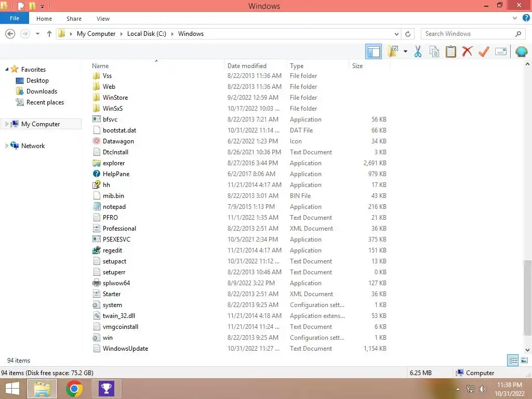Expand the ribbon with the chevron
This screenshot has height=399, width=532.
pyautogui.click(x=515, y=18)
